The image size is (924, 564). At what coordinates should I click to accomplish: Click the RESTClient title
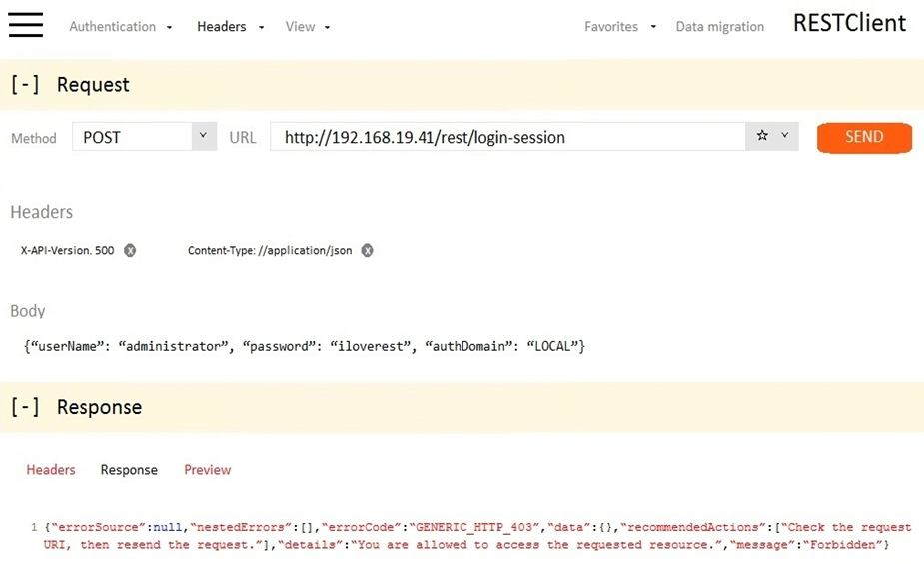point(849,24)
